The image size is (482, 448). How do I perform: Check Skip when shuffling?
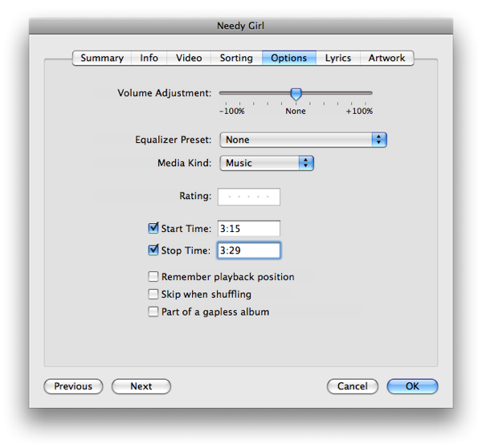click(x=153, y=295)
